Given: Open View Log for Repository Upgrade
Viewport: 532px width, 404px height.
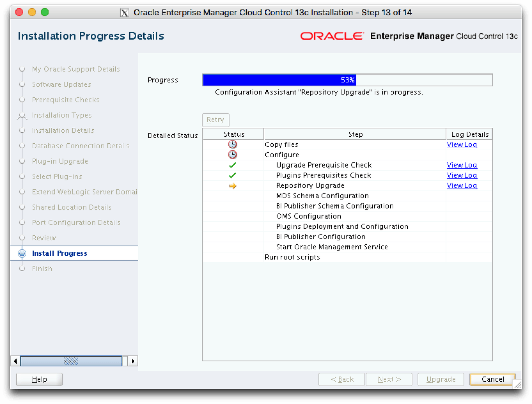Looking at the screenshot, I should click(462, 186).
